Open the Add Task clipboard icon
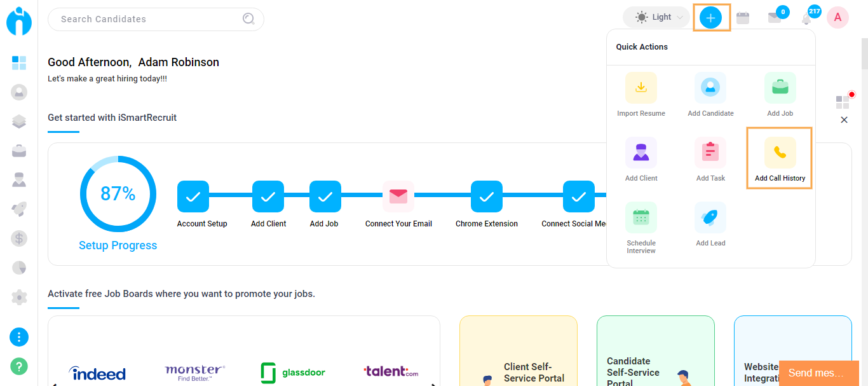Screen dimensions: 868x386 pos(710,153)
